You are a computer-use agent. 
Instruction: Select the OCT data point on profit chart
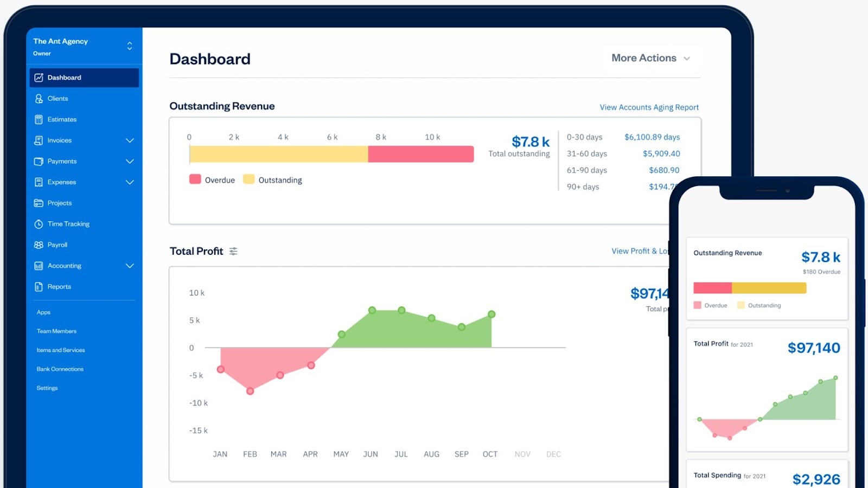(x=492, y=313)
